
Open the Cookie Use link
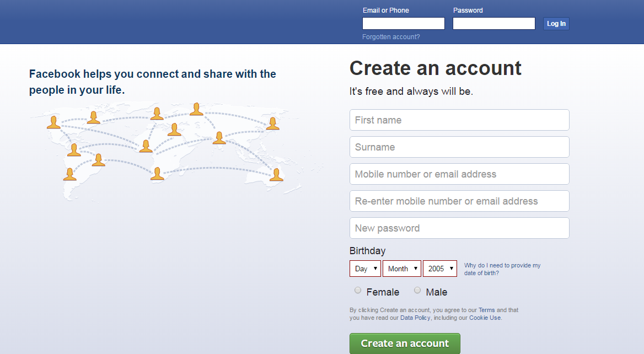(x=485, y=318)
